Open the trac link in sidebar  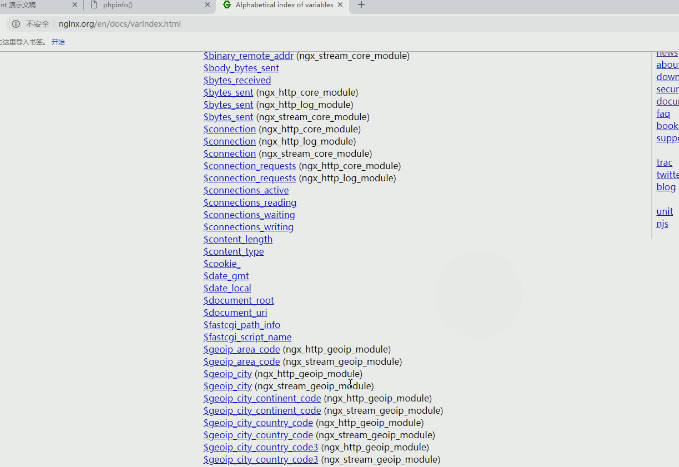pyautogui.click(x=664, y=162)
